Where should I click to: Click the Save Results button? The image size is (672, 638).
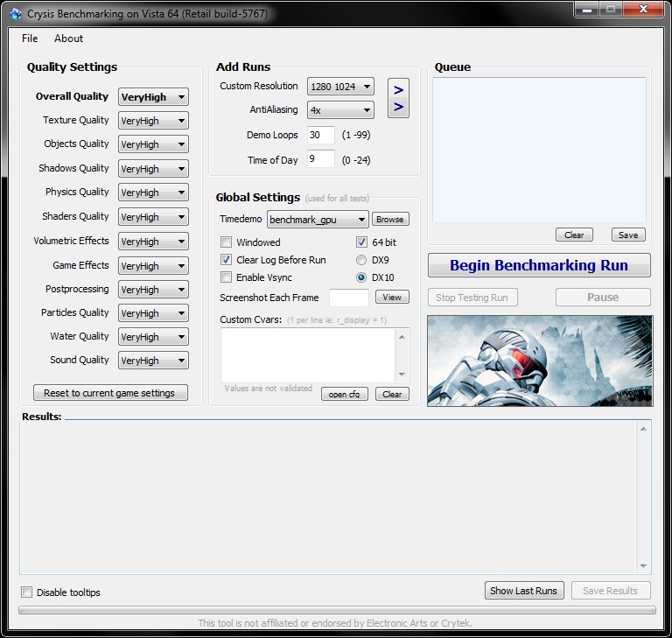pos(611,591)
